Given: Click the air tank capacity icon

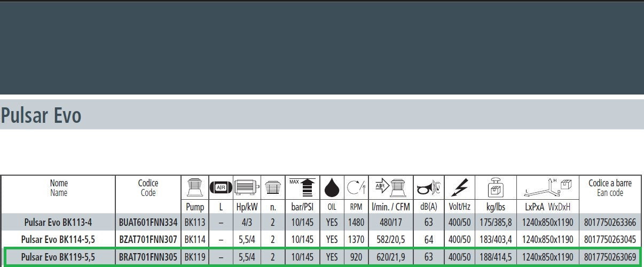Looking at the screenshot, I should [x=220, y=188].
